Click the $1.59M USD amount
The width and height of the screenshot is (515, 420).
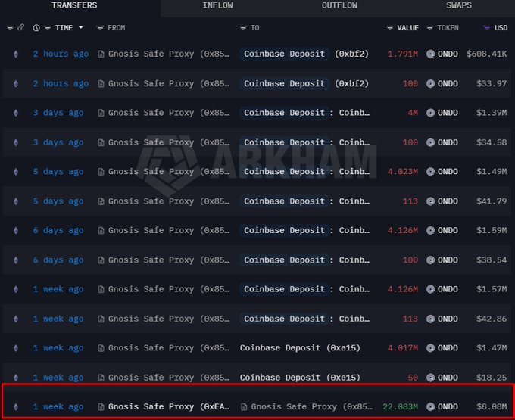click(x=492, y=230)
